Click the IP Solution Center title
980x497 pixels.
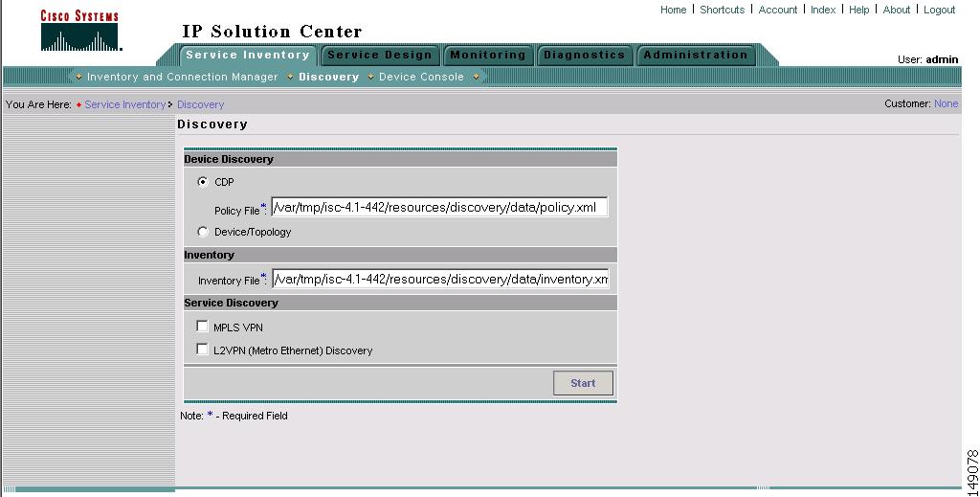[272, 32]
